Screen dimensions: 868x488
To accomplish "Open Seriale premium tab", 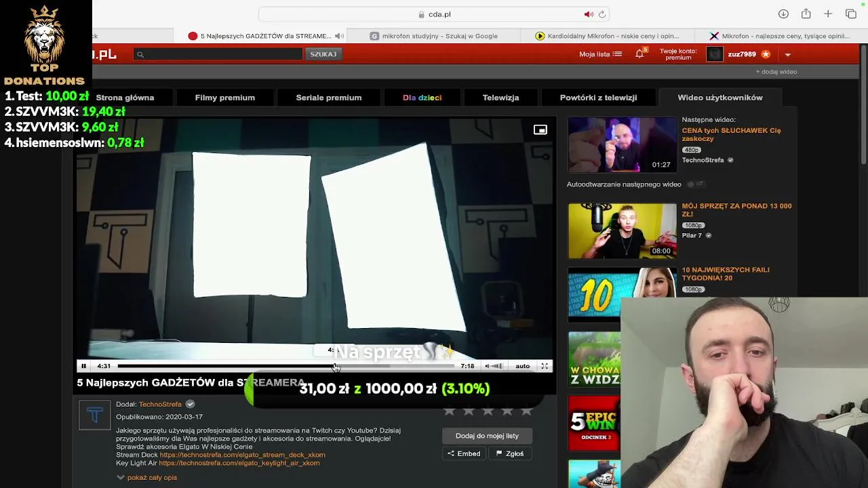I will pyautogui.click(x=329, y=98).
